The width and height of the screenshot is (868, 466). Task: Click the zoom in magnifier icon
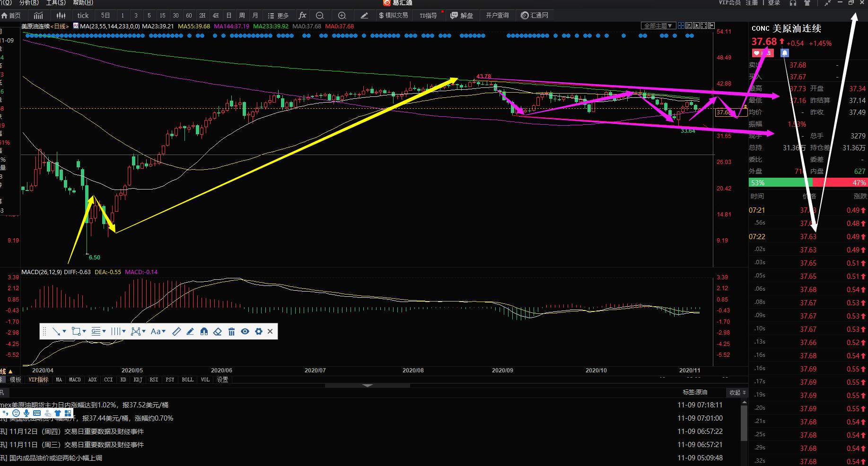[342, 15]
